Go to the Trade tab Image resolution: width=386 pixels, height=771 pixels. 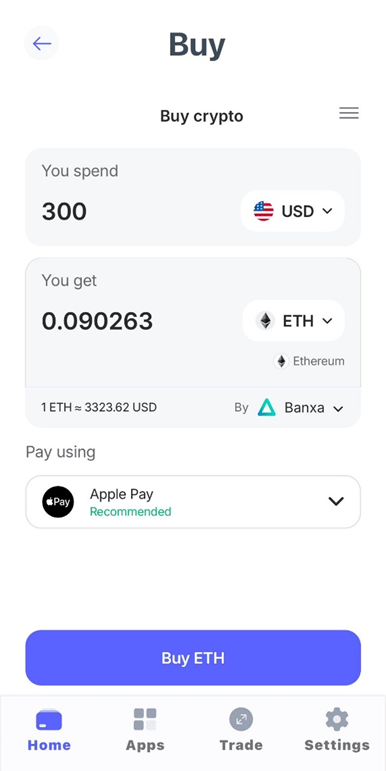click(241, 730)
